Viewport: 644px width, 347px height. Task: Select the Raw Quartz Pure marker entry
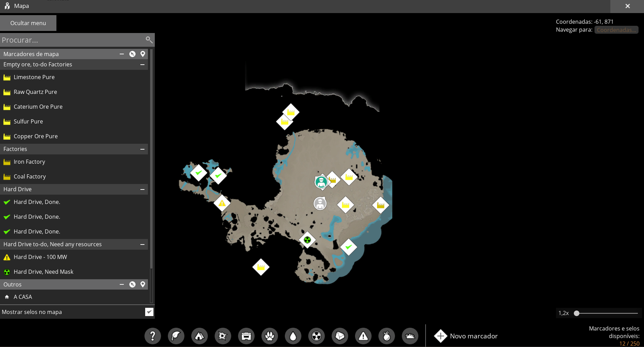pyautogui.click(x=74, y=92)
